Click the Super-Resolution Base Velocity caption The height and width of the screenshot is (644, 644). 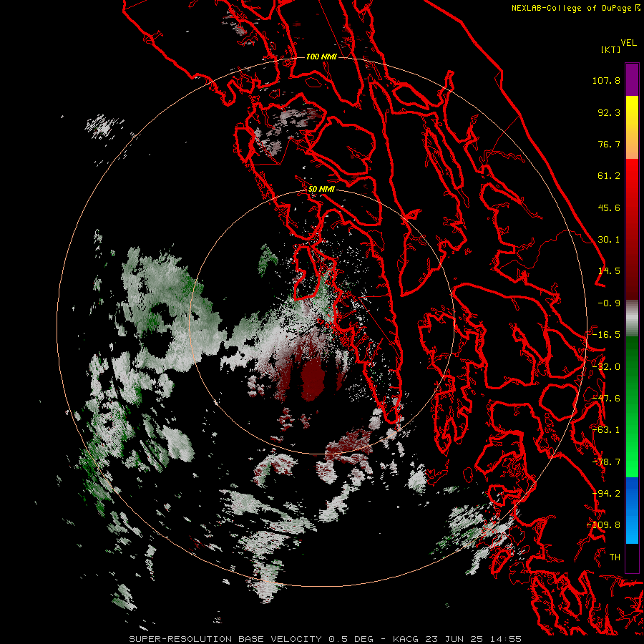pos(326,639)
